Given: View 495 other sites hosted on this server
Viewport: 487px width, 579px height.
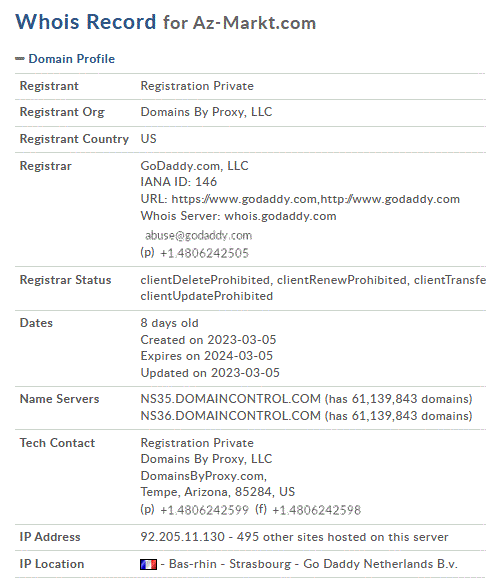Looking at the screenshot, I should tap(342, 537).
